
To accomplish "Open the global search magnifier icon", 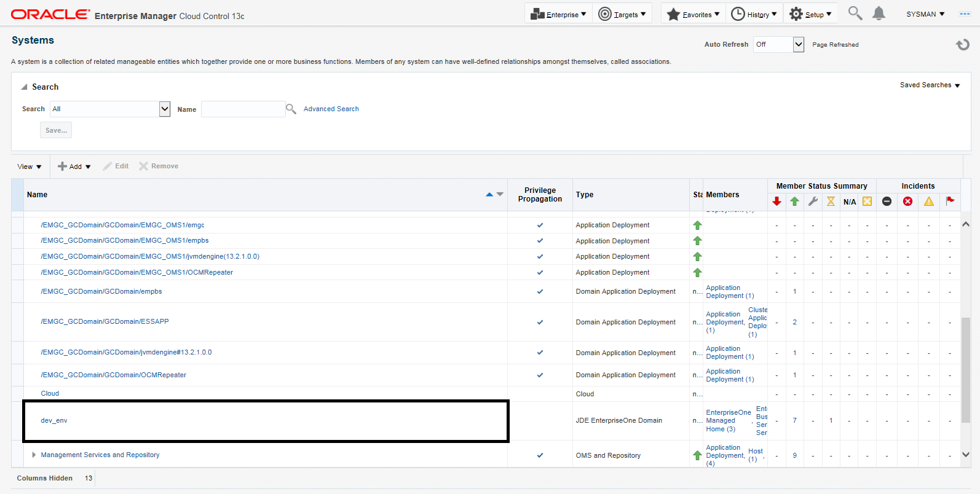I will [855, 13].
